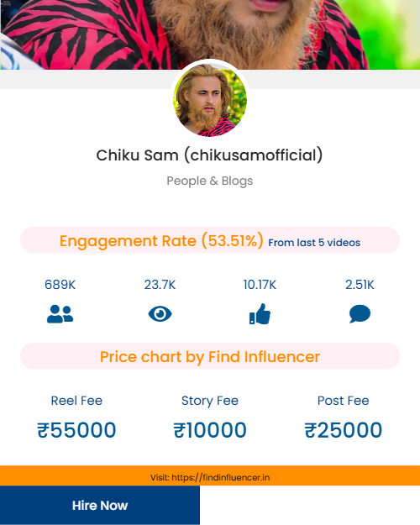Click the Price chart by Find Influencer banner
The width and height of the screenshot is (420, 525).
(210, 356)
